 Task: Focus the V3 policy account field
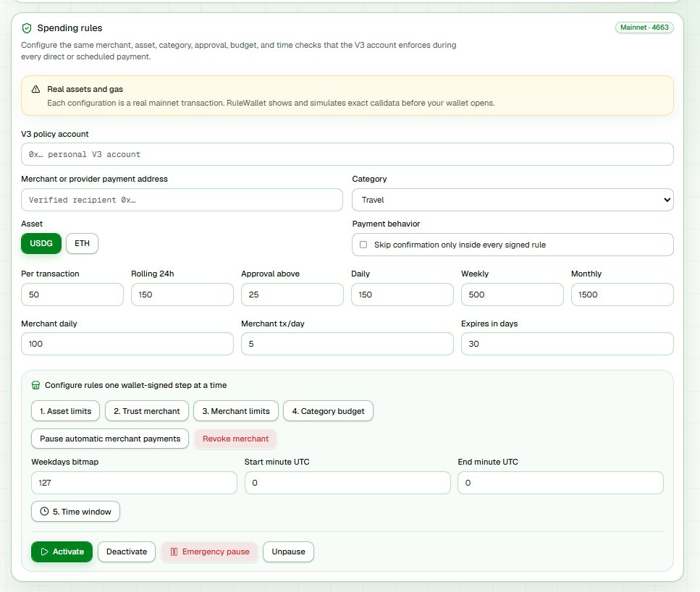coord(347,154)
